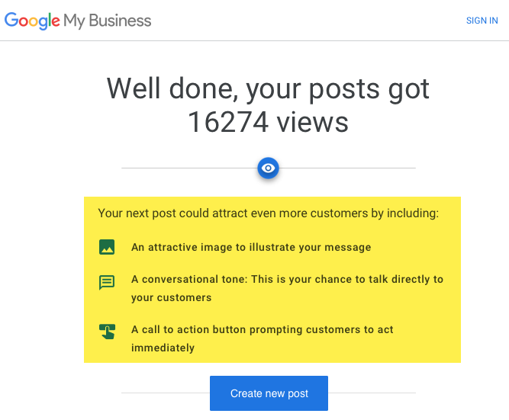This screenshot has width=509, height=420.
Task: Click divider line left of eye icon
Action: click(x=189, y=168)
